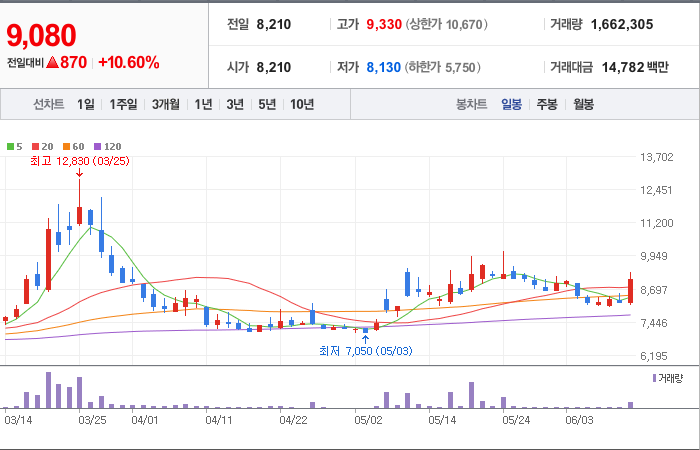Click the 상한가 10,670 text
This screenshot has height=450, width=700.
(446, 24)
